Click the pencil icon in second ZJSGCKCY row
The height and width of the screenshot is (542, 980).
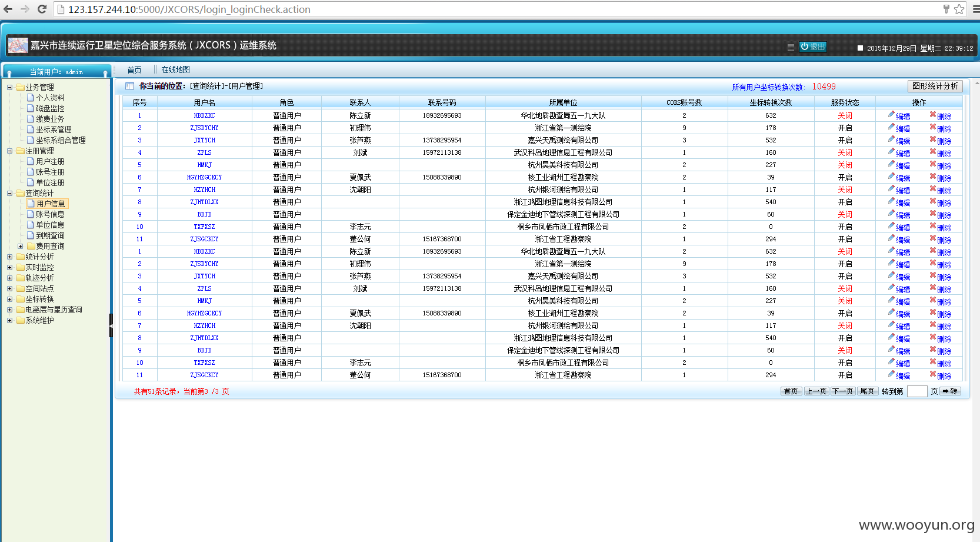pyautogui.click(x=892, y=374)
